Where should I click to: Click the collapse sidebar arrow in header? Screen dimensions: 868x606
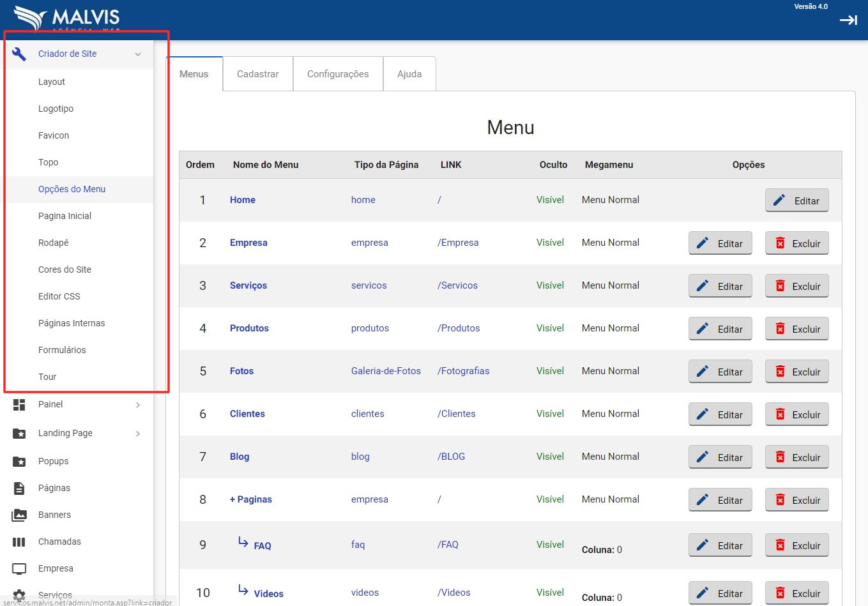click(x=848, y=20)
